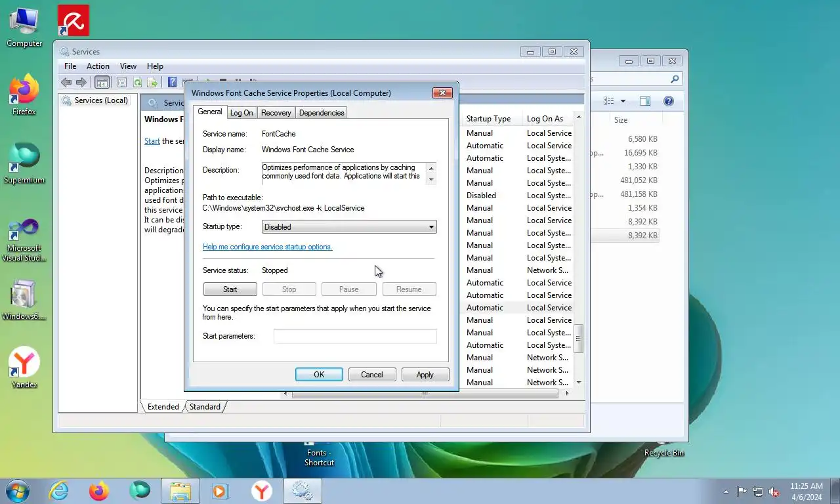Open the Avira shortcut on the desktop
The width and height of the screenshot is (840, 504).
pos(73,21)
